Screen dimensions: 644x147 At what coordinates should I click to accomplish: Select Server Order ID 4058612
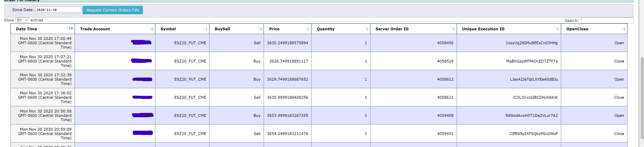(445, 79)
